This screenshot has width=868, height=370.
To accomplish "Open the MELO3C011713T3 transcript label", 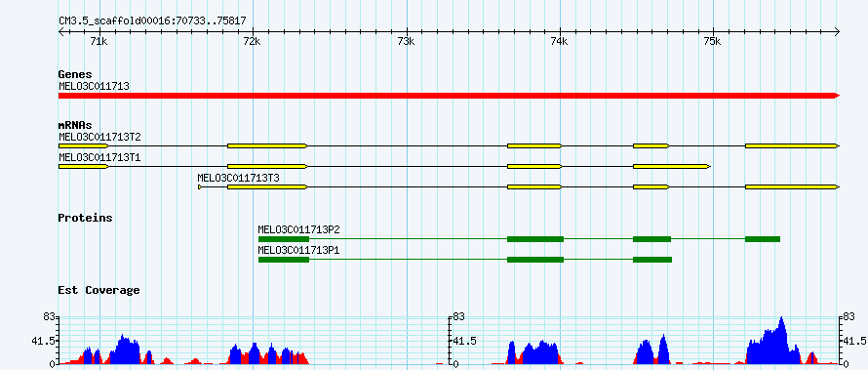I will (239, 178).
